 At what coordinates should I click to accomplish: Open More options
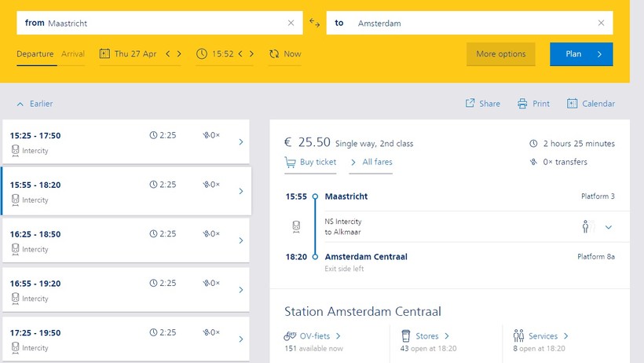point(500,54)
